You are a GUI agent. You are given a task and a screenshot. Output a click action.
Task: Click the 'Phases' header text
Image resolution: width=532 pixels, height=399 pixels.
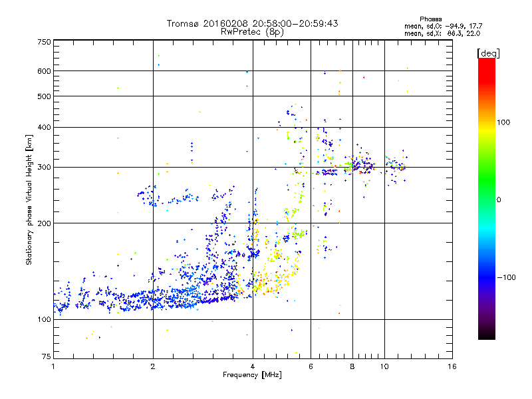[x=430, y=19]
